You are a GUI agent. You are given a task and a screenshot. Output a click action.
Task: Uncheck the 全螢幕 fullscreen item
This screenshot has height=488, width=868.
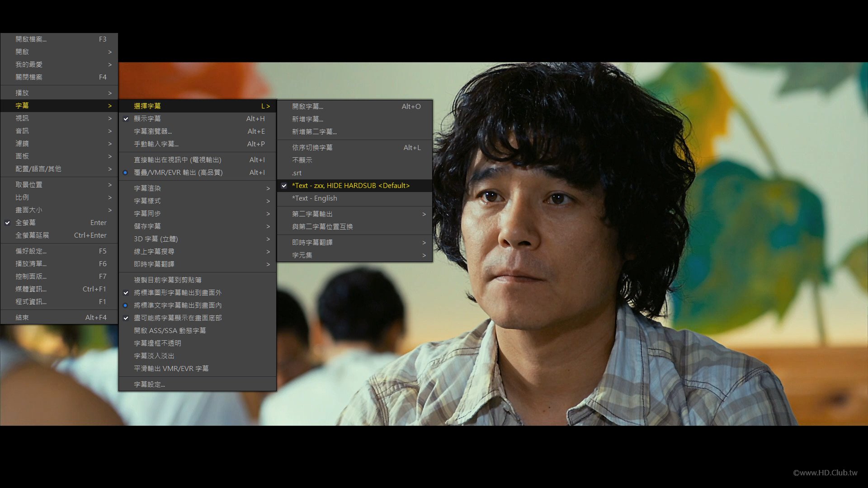click(26, 222)
